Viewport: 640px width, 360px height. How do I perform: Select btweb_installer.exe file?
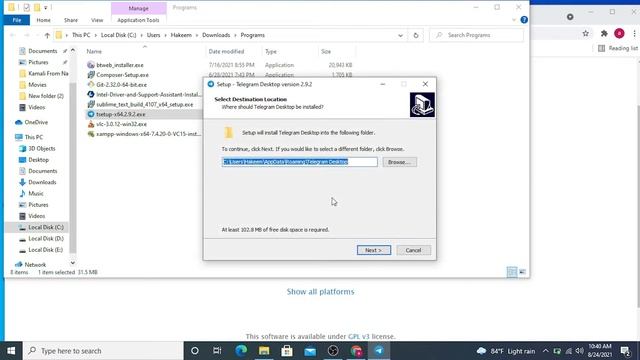(120, 65)
